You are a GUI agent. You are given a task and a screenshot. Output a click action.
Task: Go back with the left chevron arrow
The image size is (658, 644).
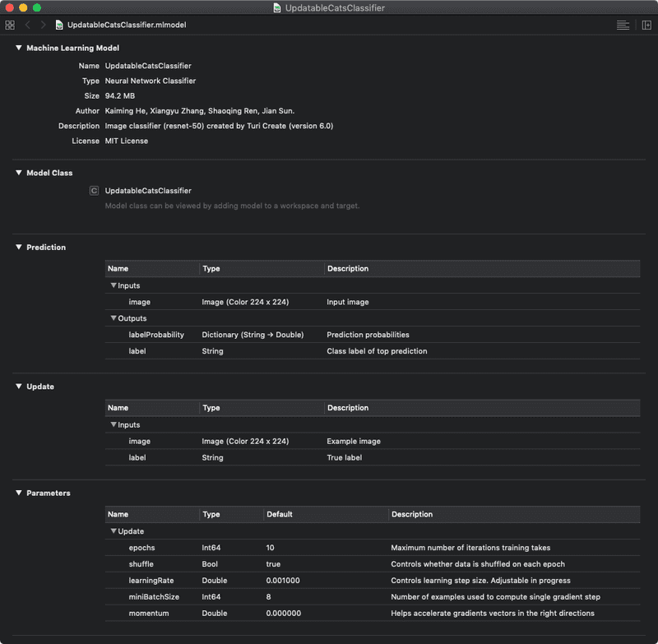(x=28, y=25)
